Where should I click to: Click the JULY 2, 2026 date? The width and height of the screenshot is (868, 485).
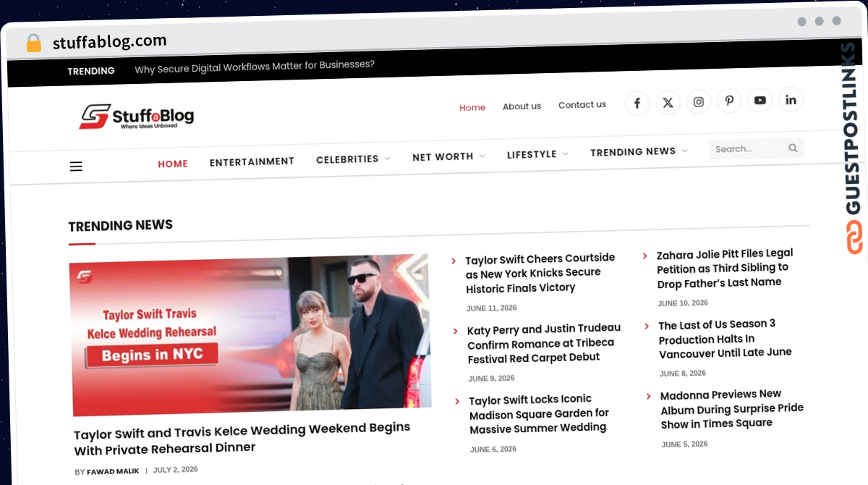click(x=176, y=470)
